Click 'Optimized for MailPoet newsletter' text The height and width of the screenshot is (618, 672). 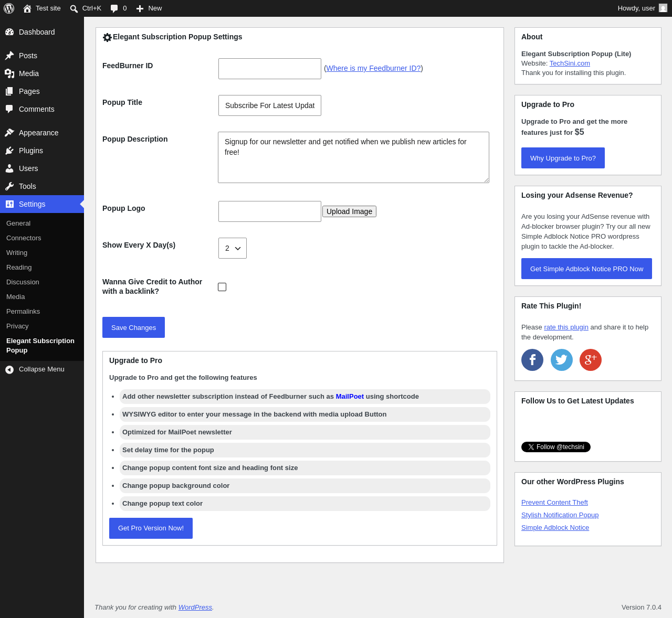pos(177,432)
